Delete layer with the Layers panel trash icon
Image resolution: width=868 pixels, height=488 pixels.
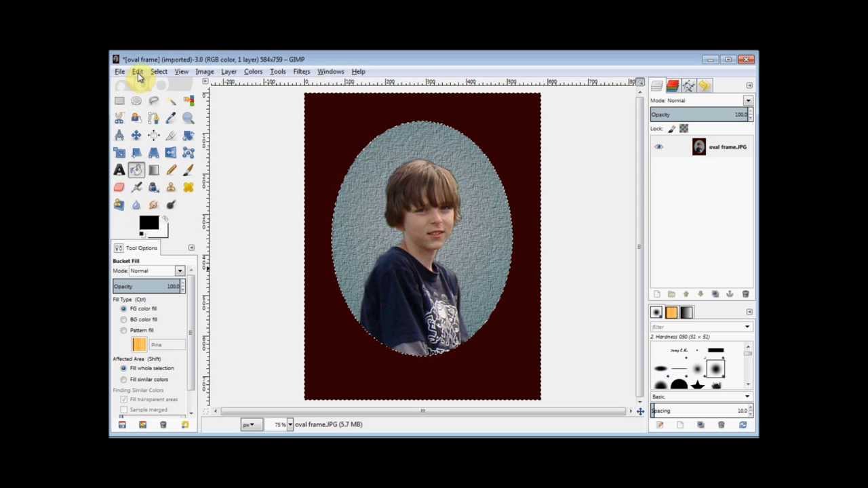point(745,294)
